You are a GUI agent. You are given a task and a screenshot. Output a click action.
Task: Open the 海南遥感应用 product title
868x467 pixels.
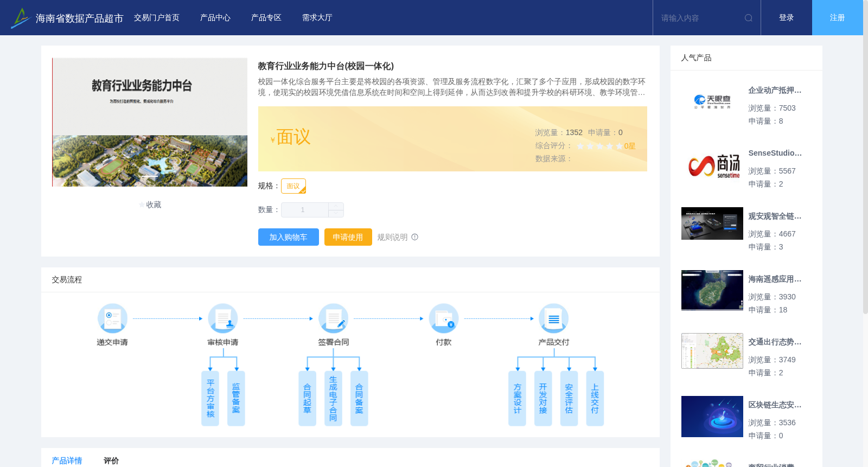(x=775, y=279)
